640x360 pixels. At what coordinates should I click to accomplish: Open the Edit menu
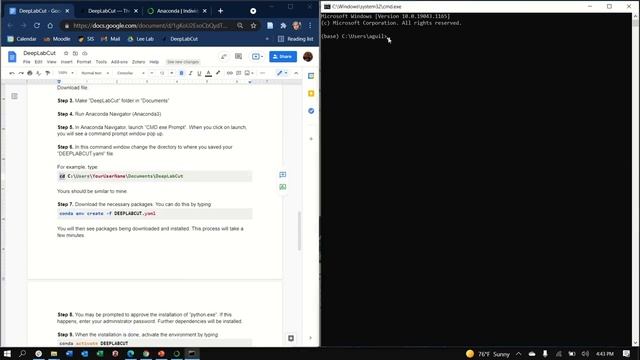[38, 62]
